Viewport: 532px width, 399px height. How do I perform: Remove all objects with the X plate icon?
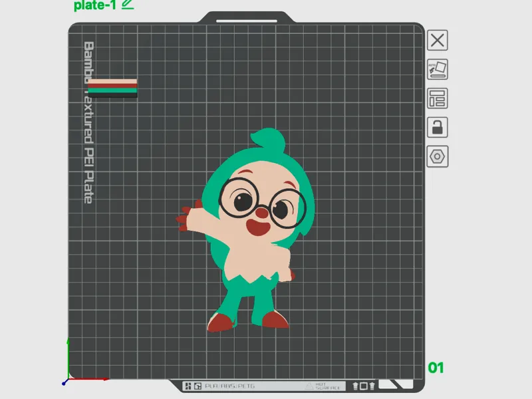point(437,41)
